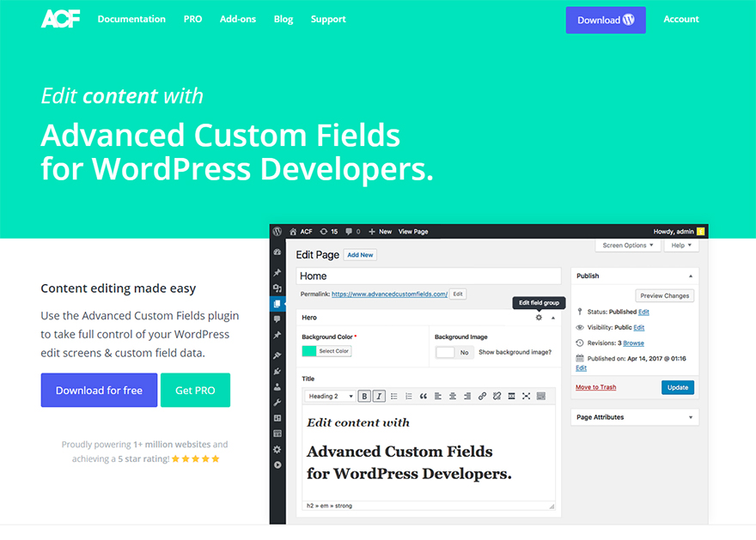Open the Screen Options dropdown
The height and width of the screenshot is (540, 756).
[627, 245]
